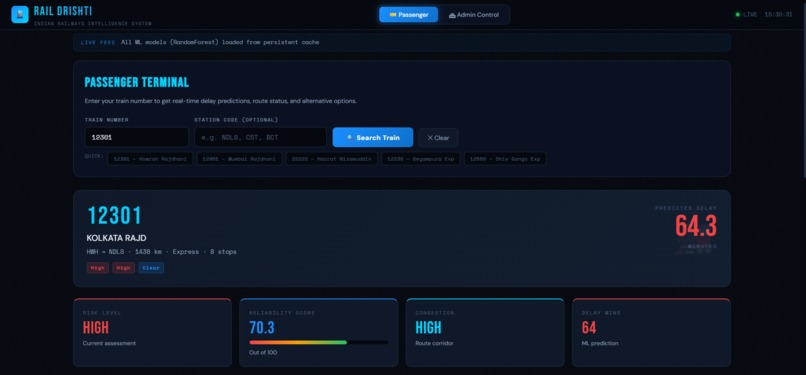This screenshot has height=375, width=806.
Task: Click the clock time in header
Action: point(778,14)
